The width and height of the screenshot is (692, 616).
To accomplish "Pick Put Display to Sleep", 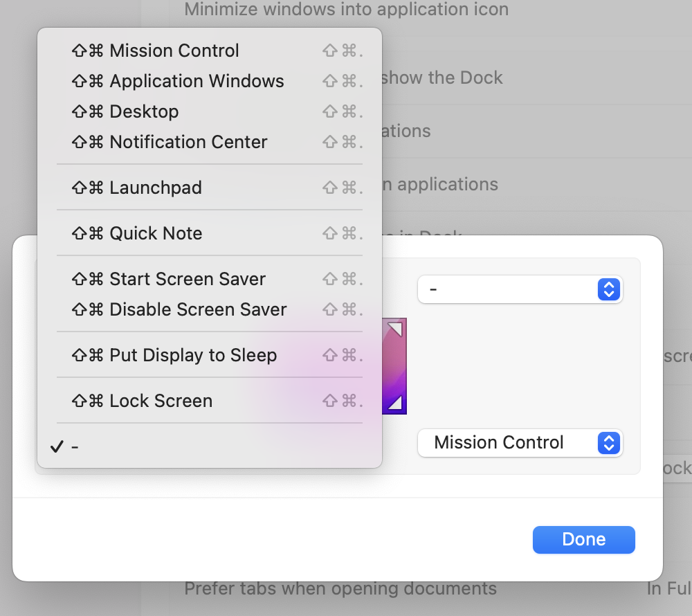I will (x=193, y=355).
